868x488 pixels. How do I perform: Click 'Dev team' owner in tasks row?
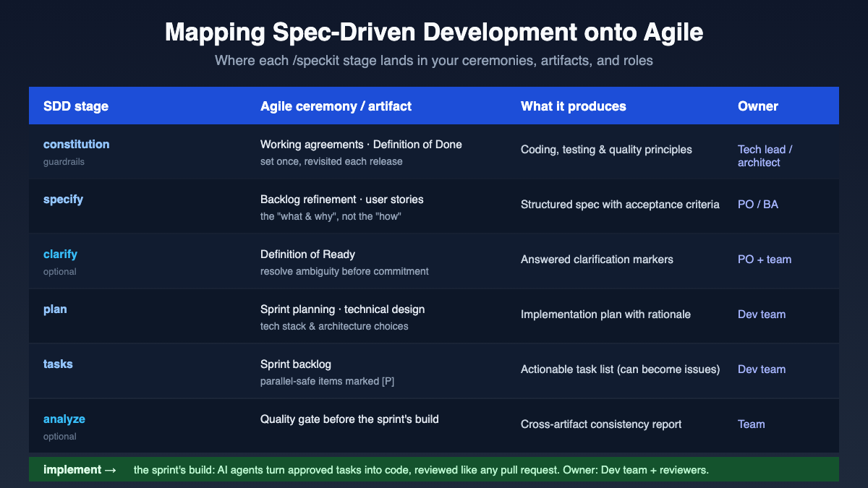point(762,369)
